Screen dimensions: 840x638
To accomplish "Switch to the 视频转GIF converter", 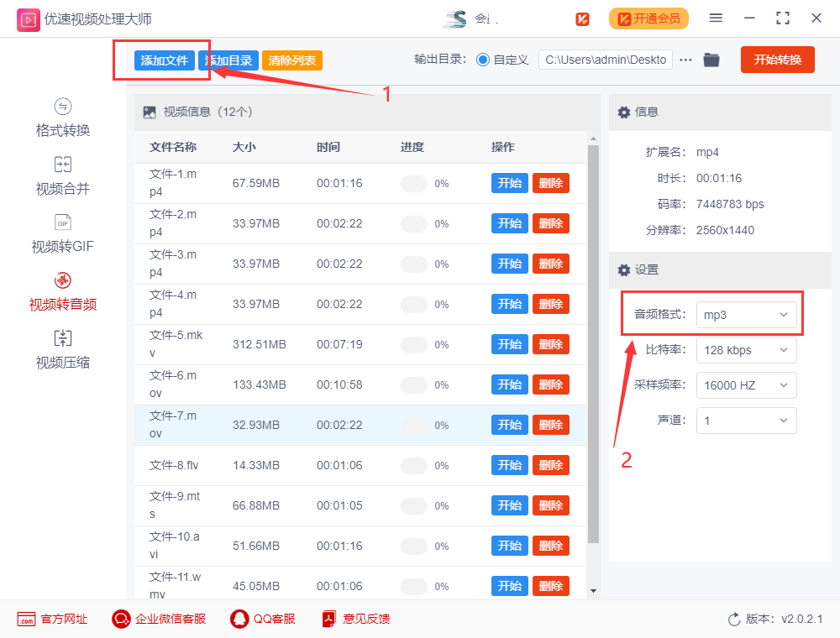I will pyautogui.click(x=61, y=233).
